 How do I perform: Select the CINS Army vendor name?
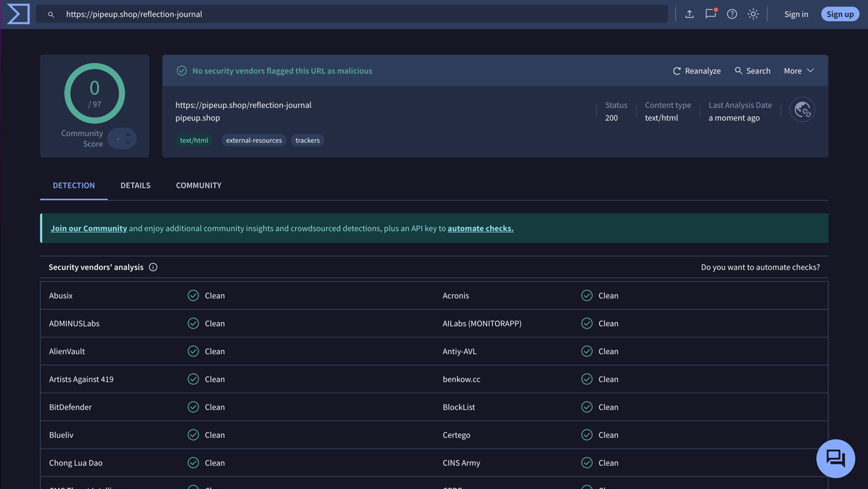point(461,463)
